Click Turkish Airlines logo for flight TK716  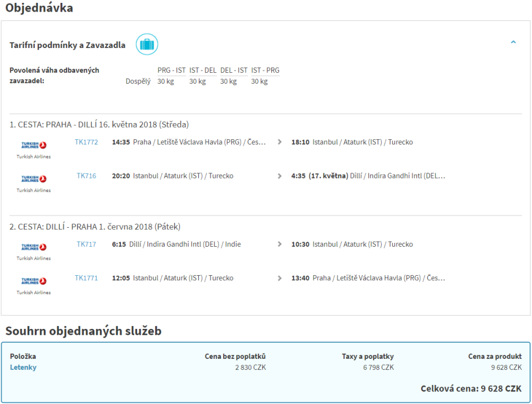[x=34, y=179]
